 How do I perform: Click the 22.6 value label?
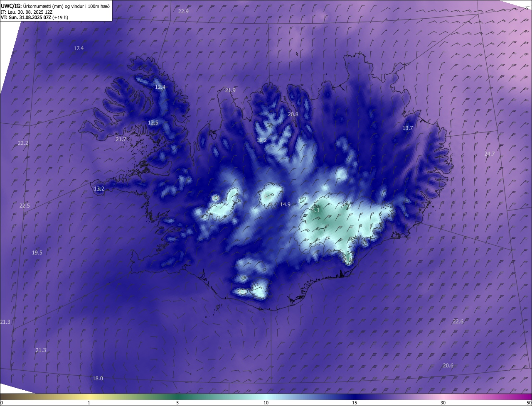pos(458,322)
